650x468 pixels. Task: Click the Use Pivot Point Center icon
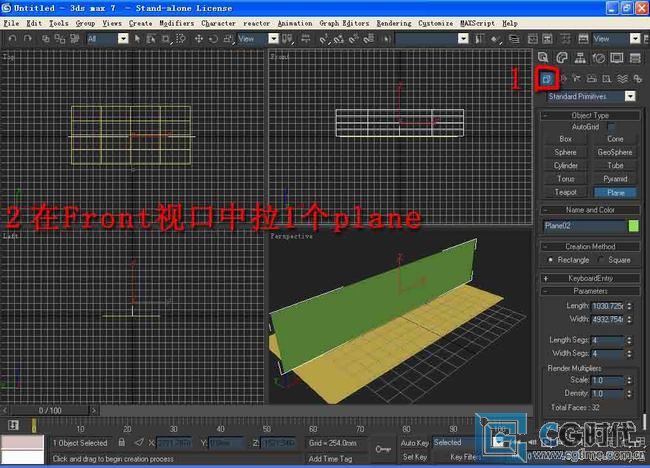[287, 39]
